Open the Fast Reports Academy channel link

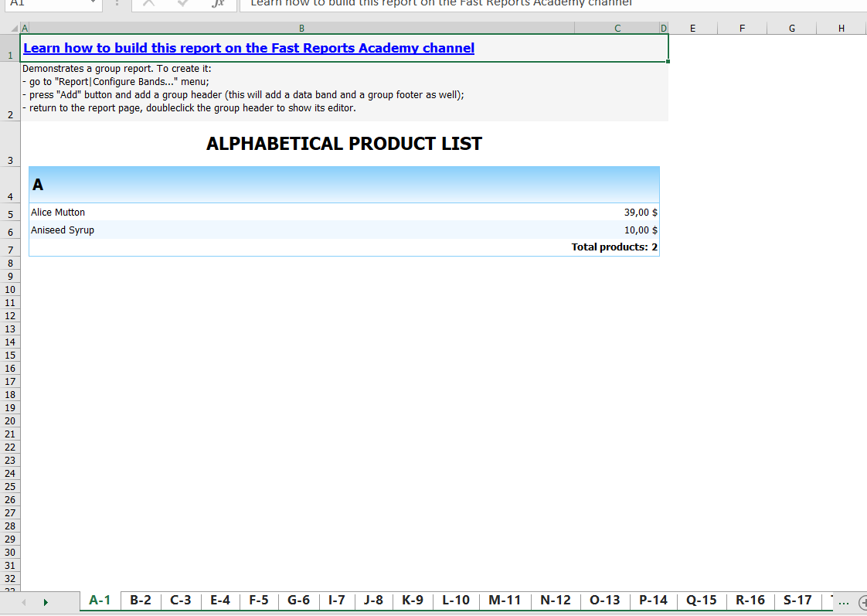coord(249,48)
